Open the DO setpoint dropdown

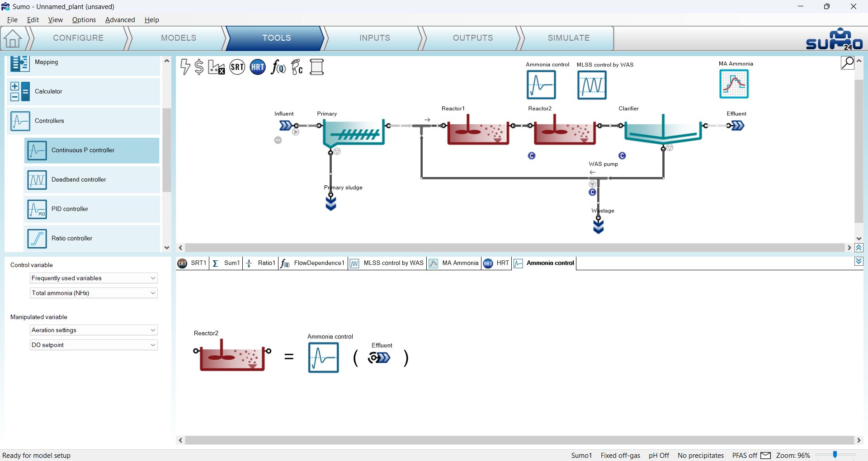pyautogui.click(x=94, y=345)
